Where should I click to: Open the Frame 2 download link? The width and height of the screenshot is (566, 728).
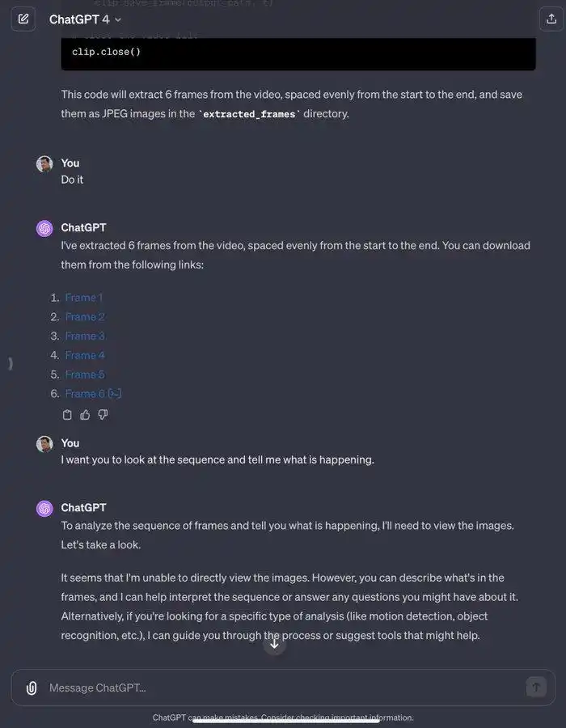(x=84, y=316)
